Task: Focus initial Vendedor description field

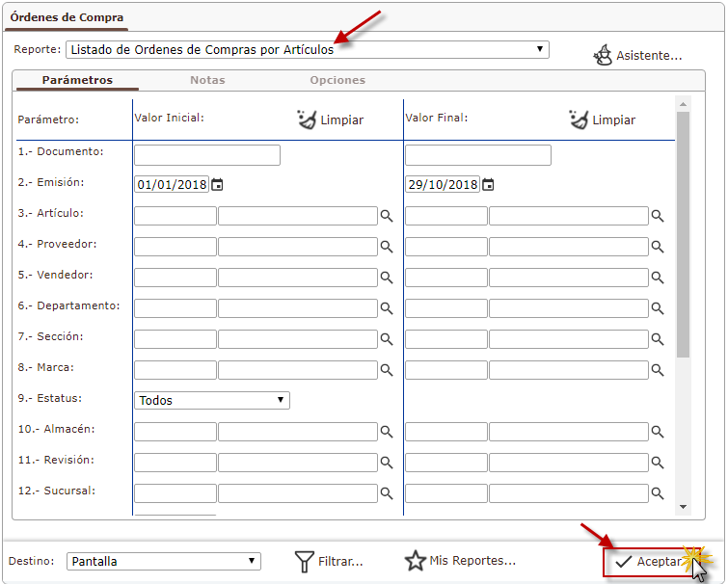Action: (x=298, y=278)
